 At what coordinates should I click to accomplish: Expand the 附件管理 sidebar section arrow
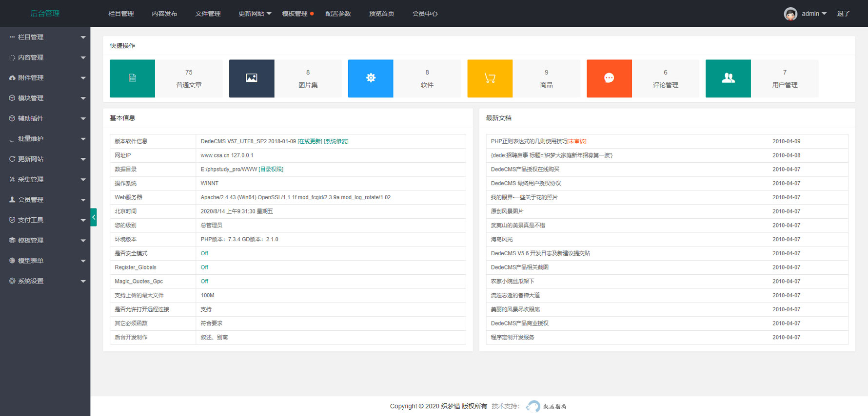[83, 78]
